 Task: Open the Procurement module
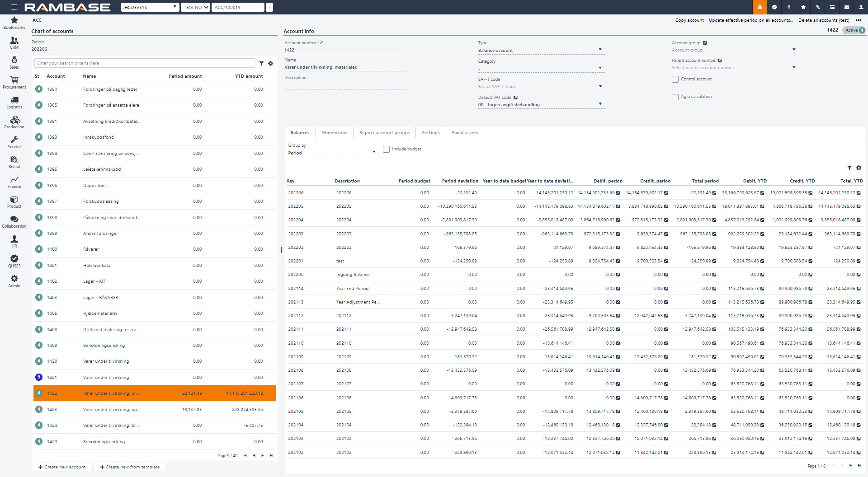pyautogui.click(x=14, y=83)
